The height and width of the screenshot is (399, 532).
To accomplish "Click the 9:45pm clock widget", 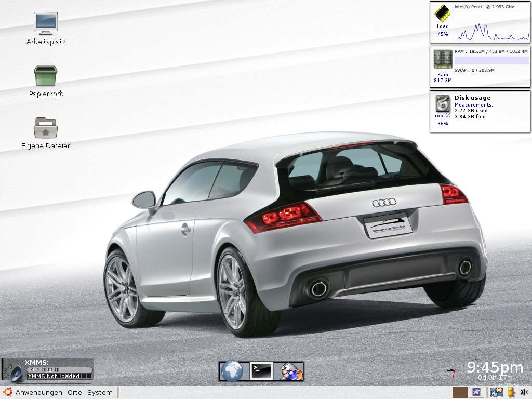I will pyautogui.click(x=495, y=367).
